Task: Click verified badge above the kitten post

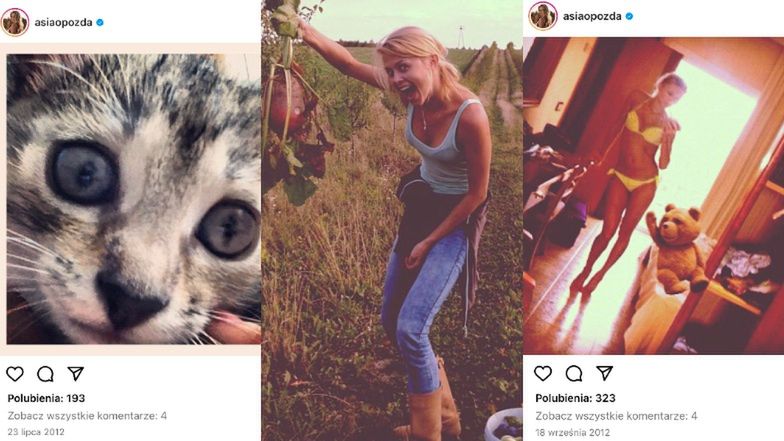Action: (x=100, y=21)
